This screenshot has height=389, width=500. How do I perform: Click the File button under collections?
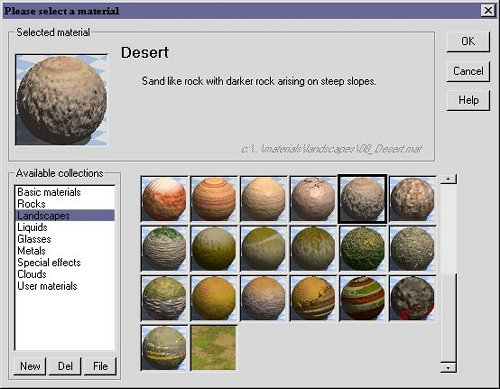pos(100,366)
